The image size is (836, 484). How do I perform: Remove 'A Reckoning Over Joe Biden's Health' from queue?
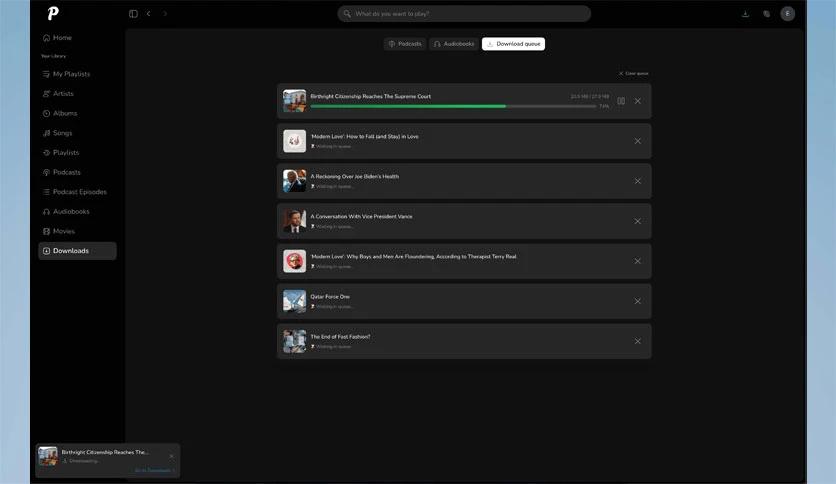638,181
